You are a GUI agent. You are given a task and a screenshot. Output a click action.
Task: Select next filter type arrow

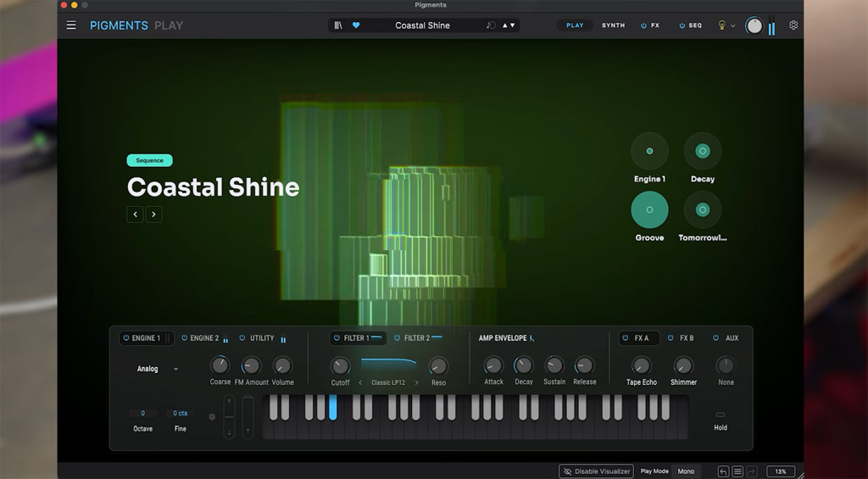[417, 382]
